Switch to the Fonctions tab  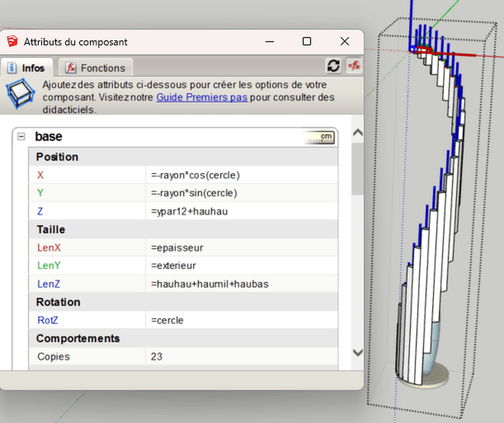click(x=95, y=68)
